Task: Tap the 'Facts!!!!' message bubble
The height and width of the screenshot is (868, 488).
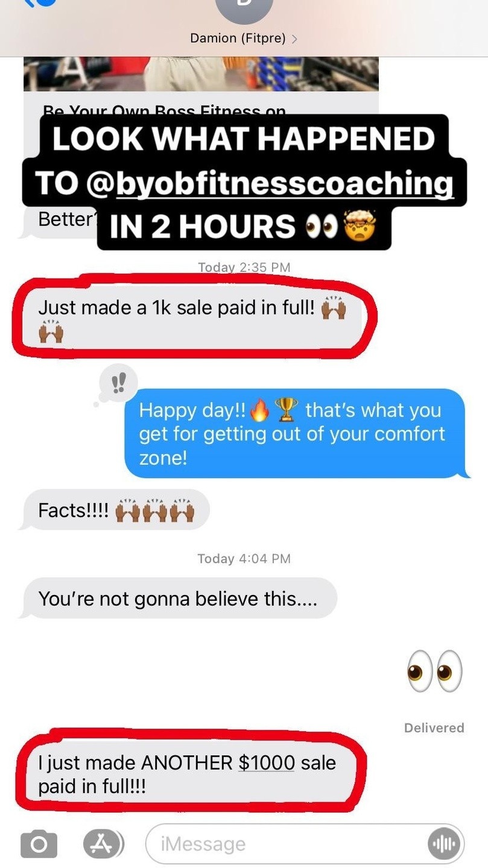Action: 116,511
